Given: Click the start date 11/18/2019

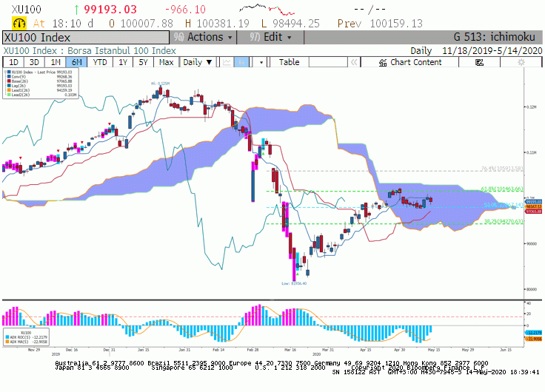Looking at the screenshot, I should (x=467, y=51).
